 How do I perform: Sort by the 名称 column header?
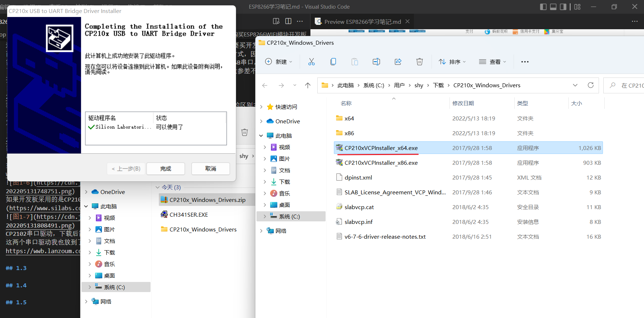346,103
